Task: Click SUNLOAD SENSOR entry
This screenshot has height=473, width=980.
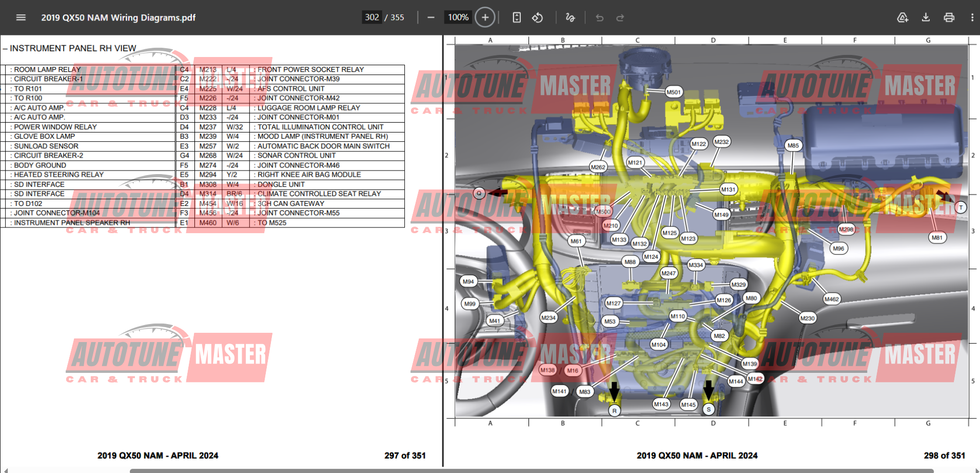Action: point(46,146)
